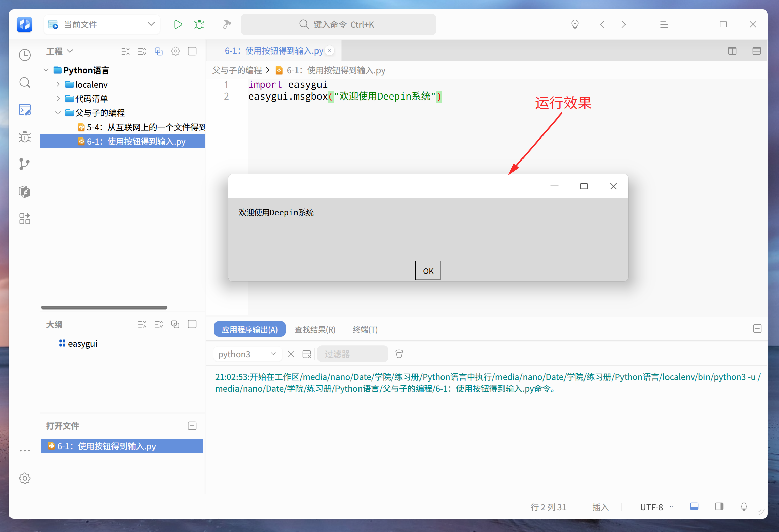Image resolution: width=779 pixels, height=532 pixels.
Task: Open the settings gear at sidebar bottom
Action: tap(25, 478)
